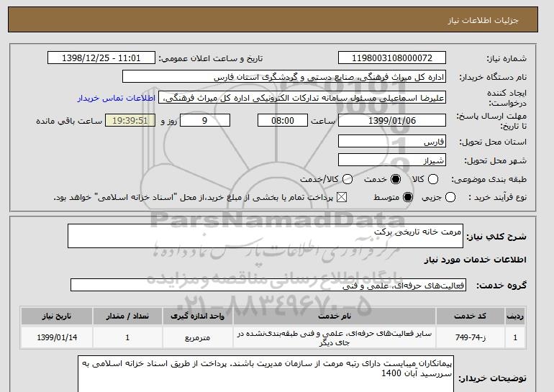Click the تعداد / مقدار column header

coord(127,316)
